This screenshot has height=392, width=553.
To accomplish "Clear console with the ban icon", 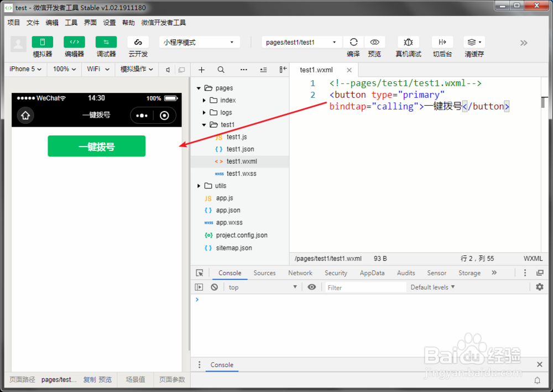I will (x=215, y=288).
